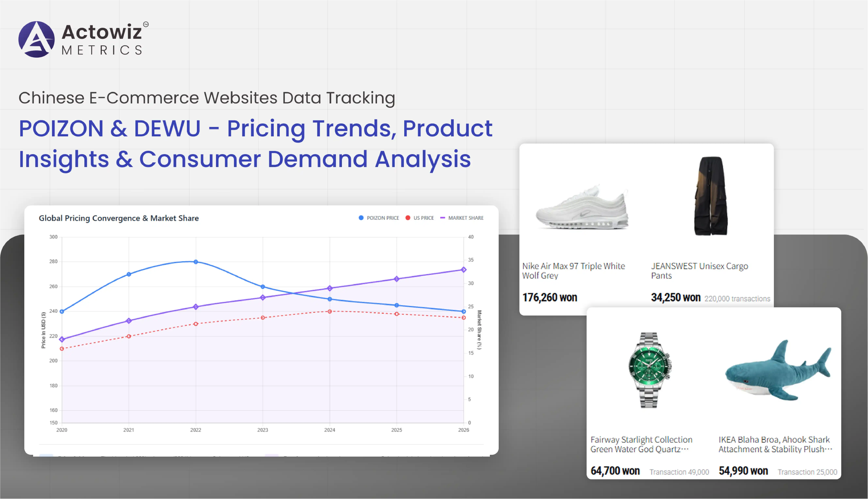
Task: Click the JEANSWEST cargo pants image
Action: pos(711,196)
